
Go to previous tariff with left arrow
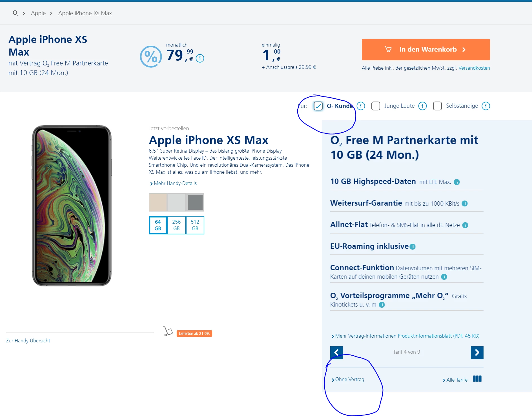click(x=336, y=353)
